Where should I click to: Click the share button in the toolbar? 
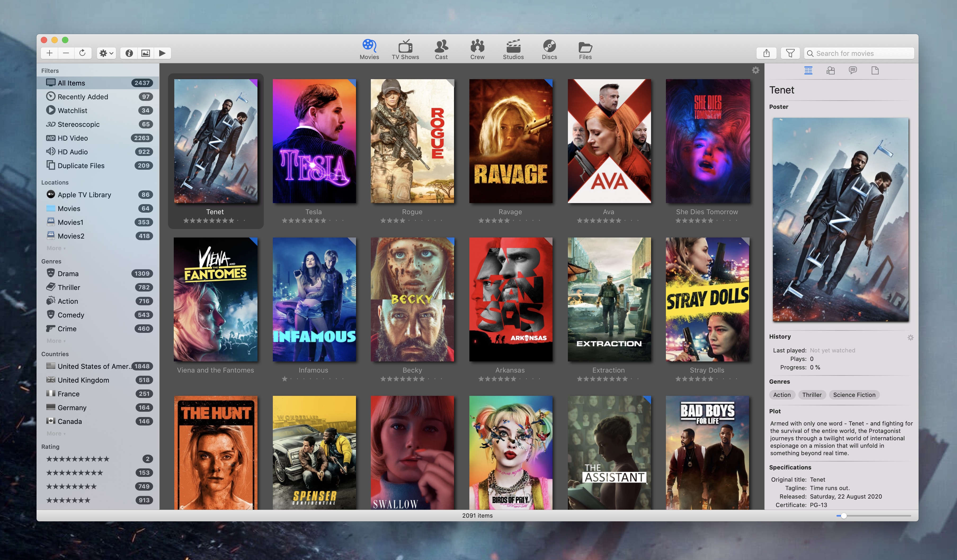(x=766, y=53)
